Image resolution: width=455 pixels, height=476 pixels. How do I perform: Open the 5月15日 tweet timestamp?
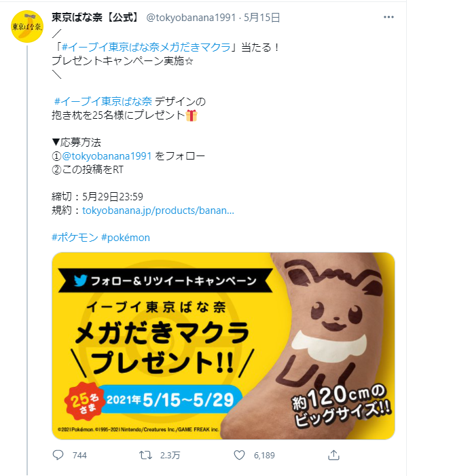point(261,18)
